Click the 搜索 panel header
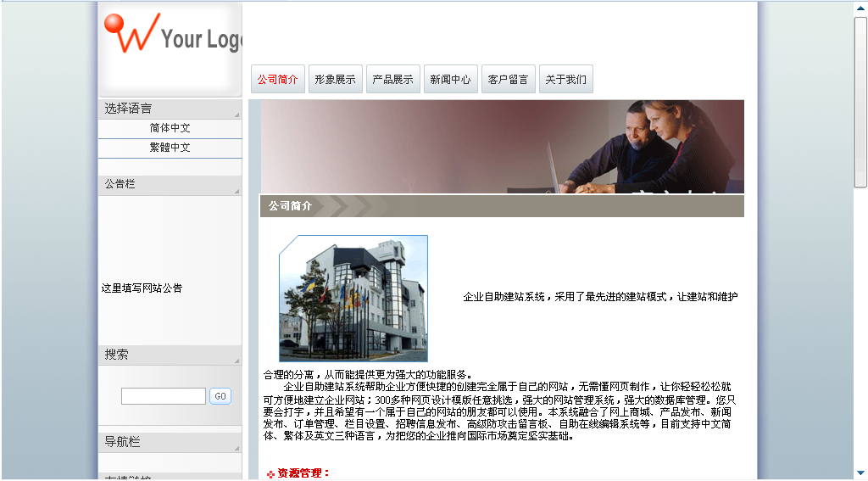Screen dimensions: 868x481 click(x=170, y=355)
